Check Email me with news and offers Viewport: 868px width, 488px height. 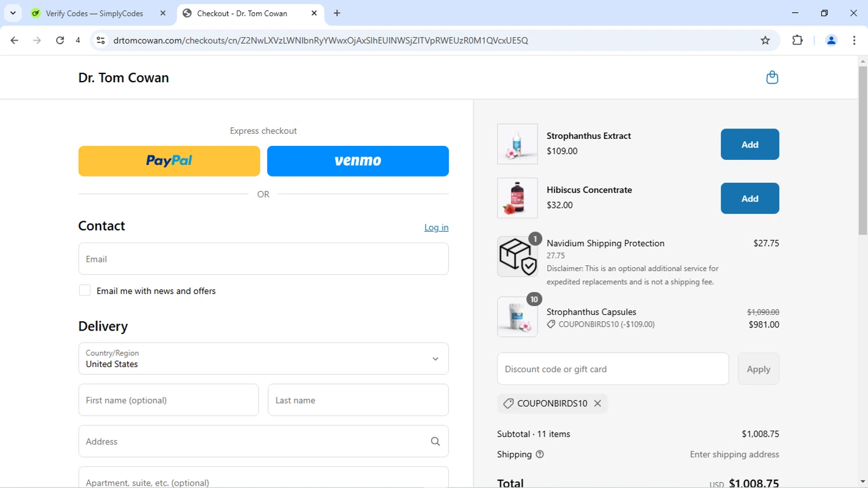pos(84,291)
